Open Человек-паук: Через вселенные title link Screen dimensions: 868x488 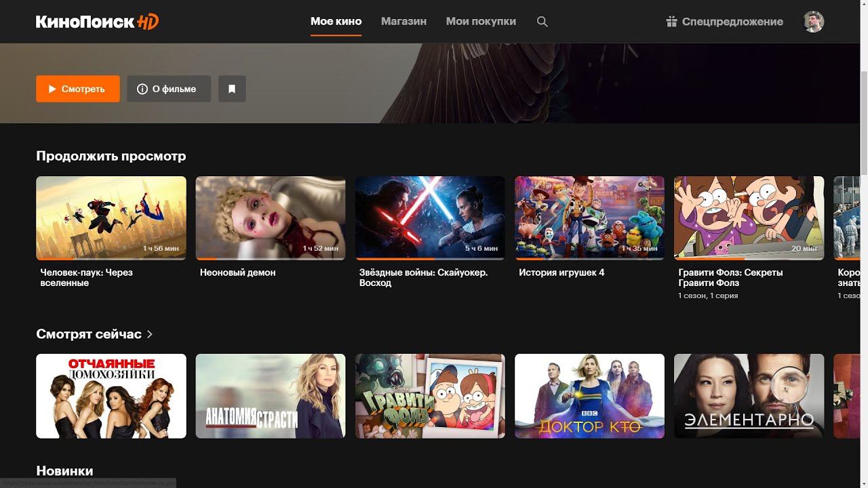pos(86,277)
